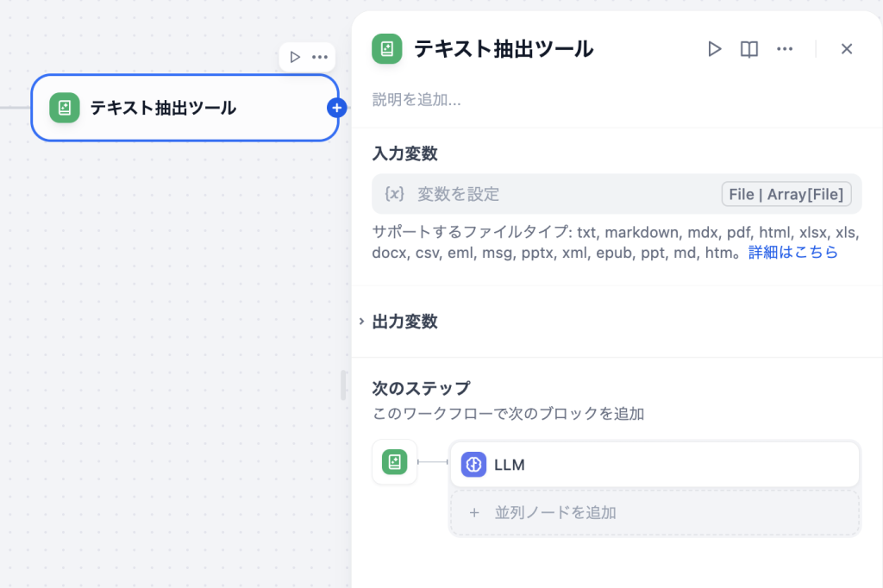The width and height of the screenshot is (883, 588).
Task: Click the LLM node's purple icon
Action: (473, 465)
